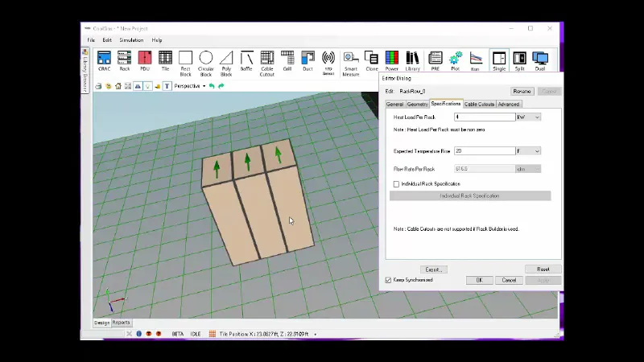Select the Rect Block tool
Screen dimensions: 644x362
(x=186, y=64)
